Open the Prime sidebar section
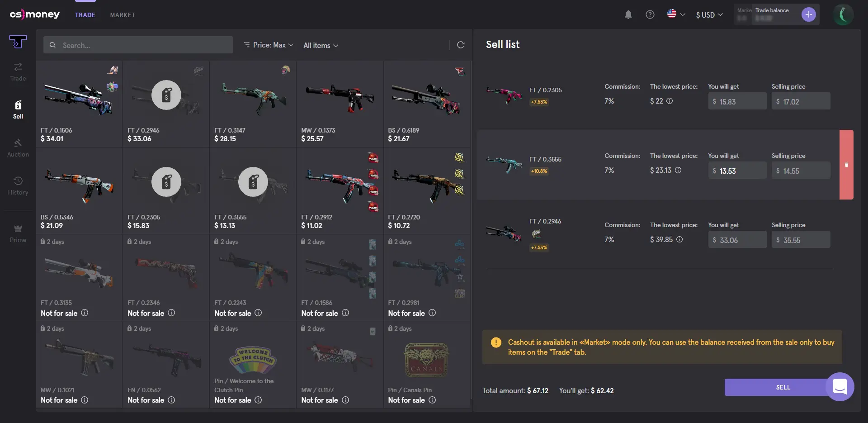 click(18, 233)
